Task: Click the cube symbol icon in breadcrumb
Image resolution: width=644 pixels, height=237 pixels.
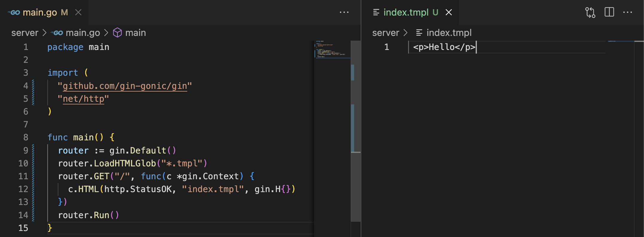Action: [x=117, y=33]
